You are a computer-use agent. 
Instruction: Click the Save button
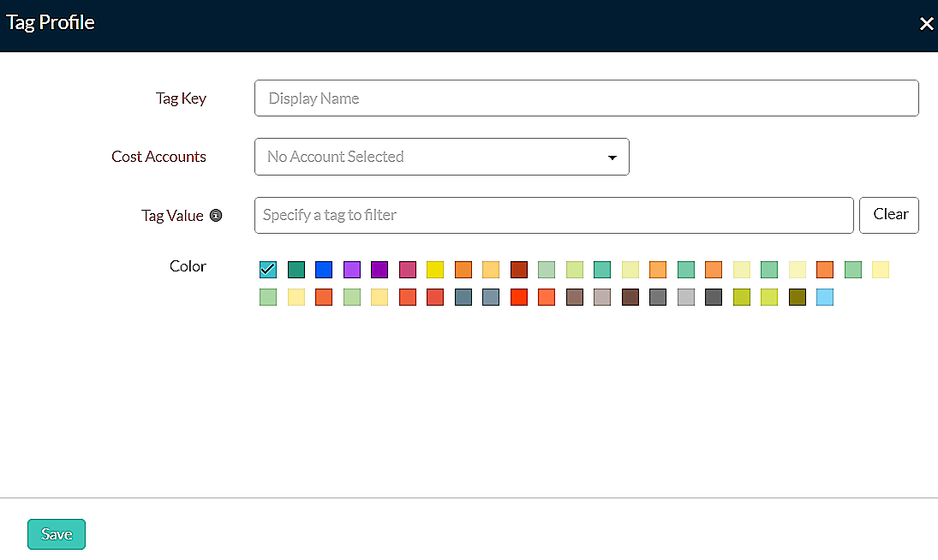(57, 534)
